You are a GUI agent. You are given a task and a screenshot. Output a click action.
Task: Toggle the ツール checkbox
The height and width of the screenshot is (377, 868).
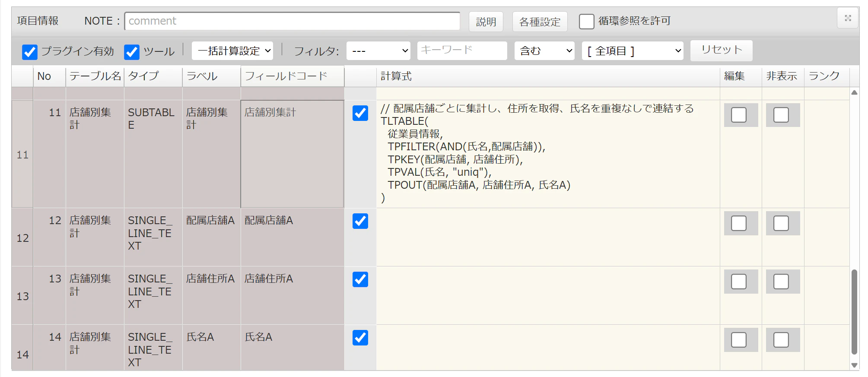tap(132, 52)
